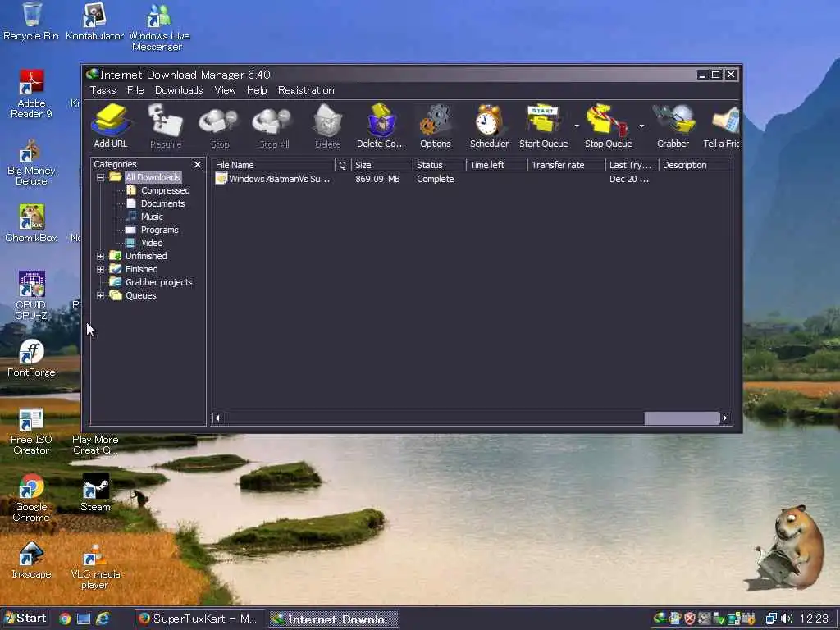Screen dimensions: 840x630
Task: Open the Free ISO Creator desktop icon
Action: [x=31, y=431]
